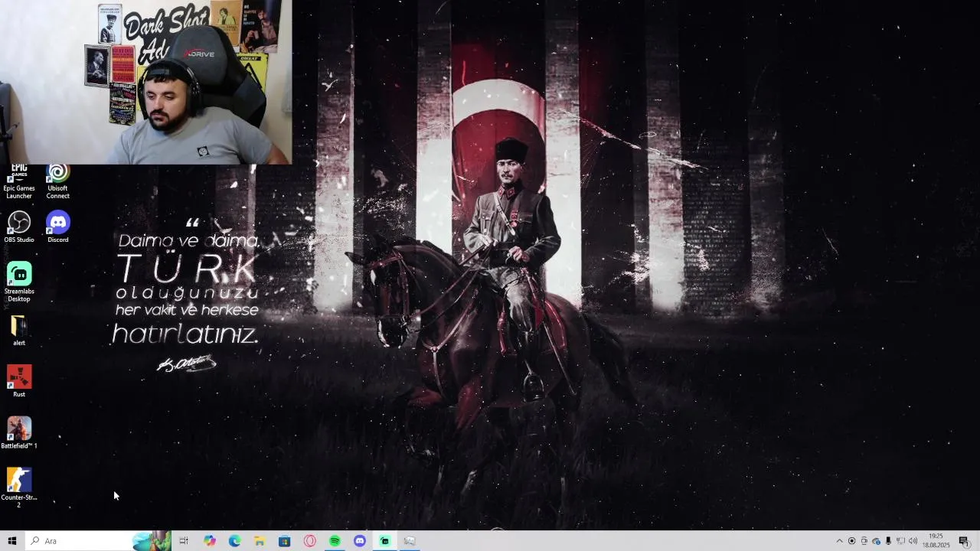Launch Copilot from the taskbar
The height and width of the screenshot is (551, 980).
pyautogui.click(x=210, y=541)
